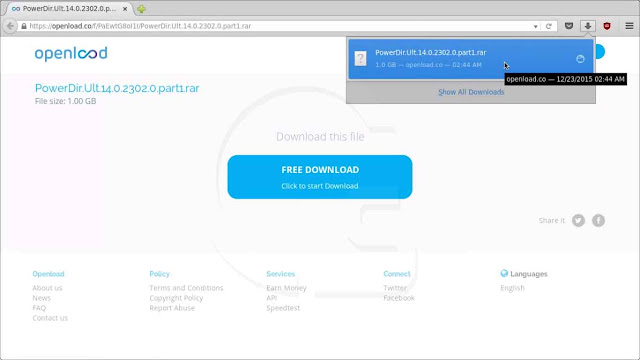
Task: Click the File size: 1.00 GB text
Action: pyautogui.click(x=66, y=101)
